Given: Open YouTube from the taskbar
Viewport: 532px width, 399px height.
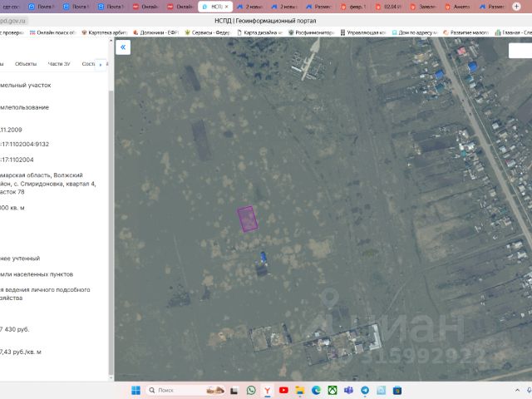Looking at the screenshot, I should coord(283,390).
